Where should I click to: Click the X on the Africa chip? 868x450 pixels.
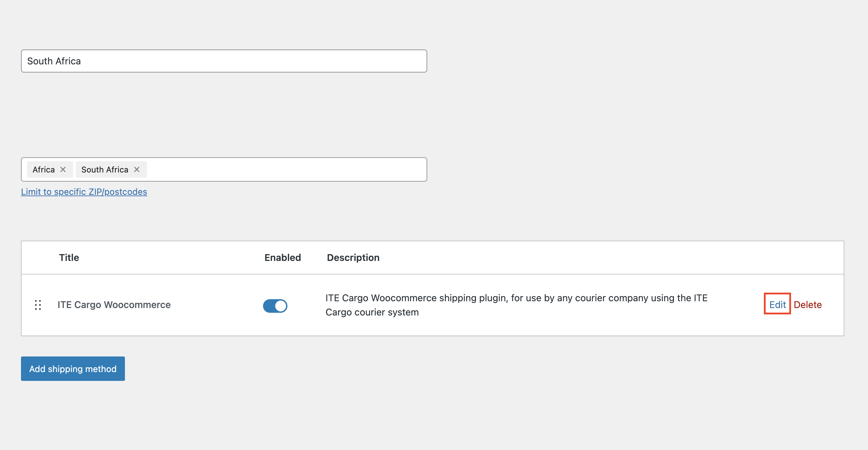click(x=63, y=169)
